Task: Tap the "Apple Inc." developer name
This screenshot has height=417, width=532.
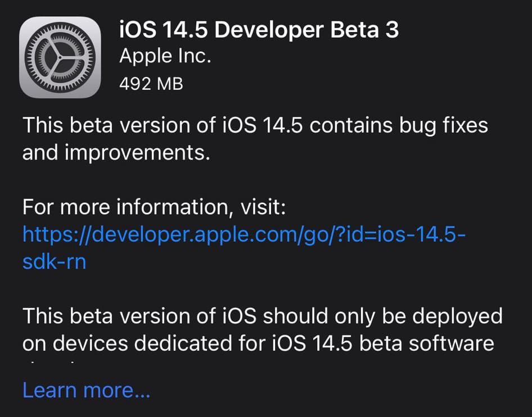Action: tap(165, 57)
